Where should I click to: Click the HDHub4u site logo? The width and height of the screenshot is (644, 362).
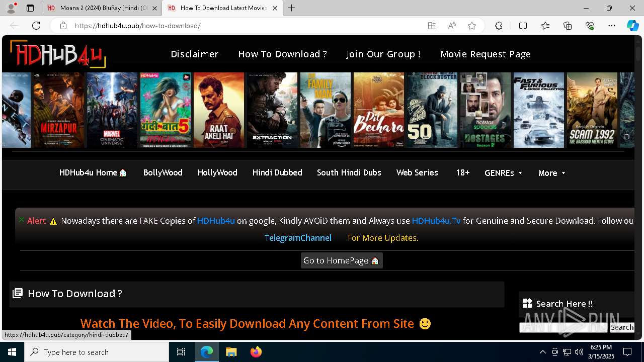[x=57, y=54]
